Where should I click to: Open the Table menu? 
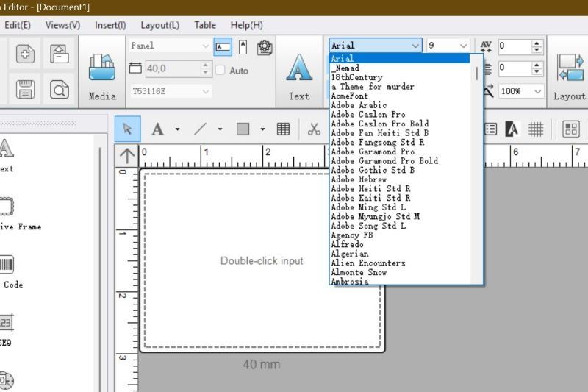coord(205,25)
